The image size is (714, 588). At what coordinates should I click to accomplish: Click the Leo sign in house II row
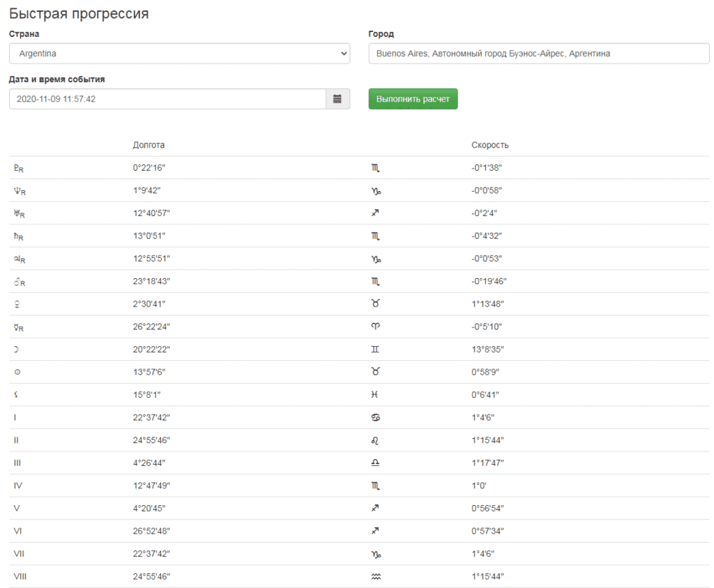click(x=376, y=440)
